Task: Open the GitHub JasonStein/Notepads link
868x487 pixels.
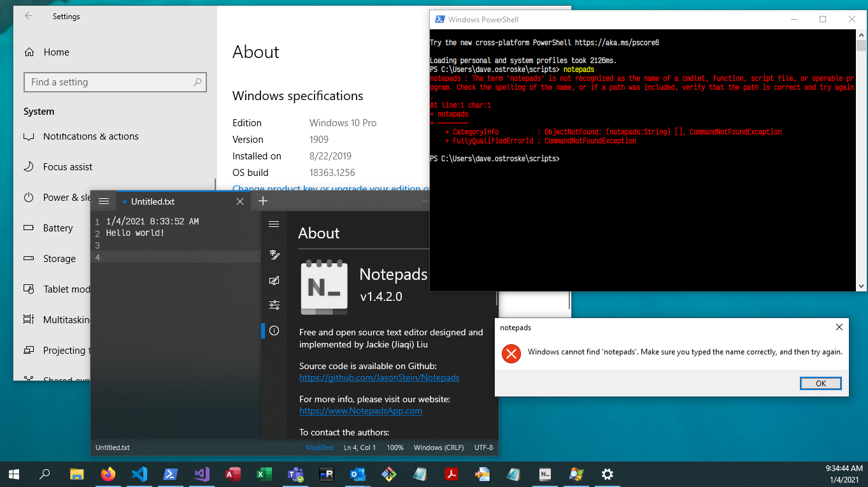Action: [380, 377]
